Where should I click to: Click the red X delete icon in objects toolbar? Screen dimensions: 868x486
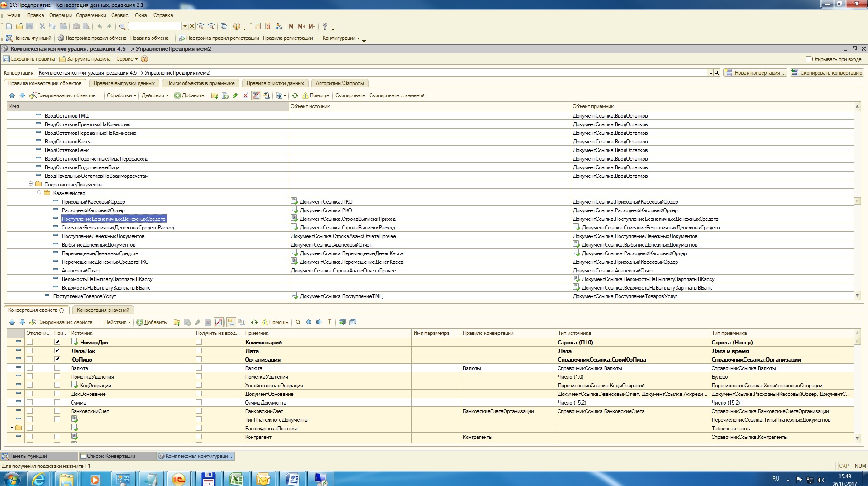pyautogui.click(x=245, y=95)
